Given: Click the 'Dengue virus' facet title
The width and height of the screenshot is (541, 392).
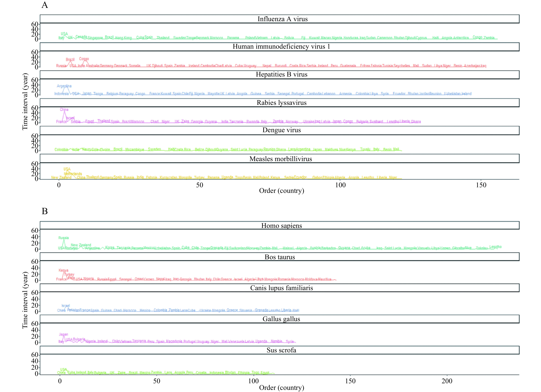Looking at the screenshot, I should [282, 130].
